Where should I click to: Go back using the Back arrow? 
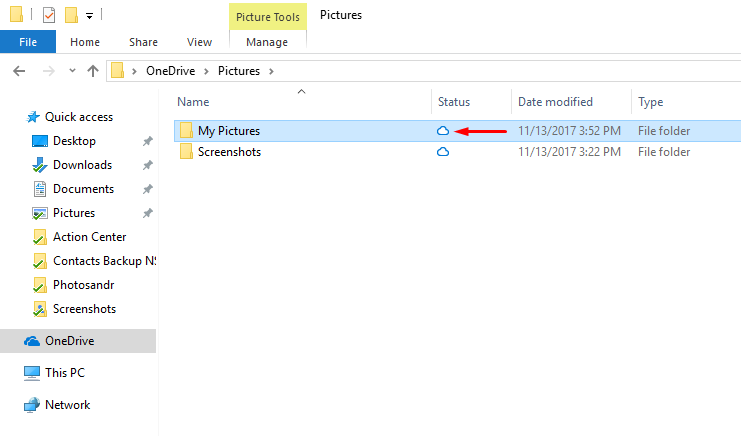tap(19, 71)
